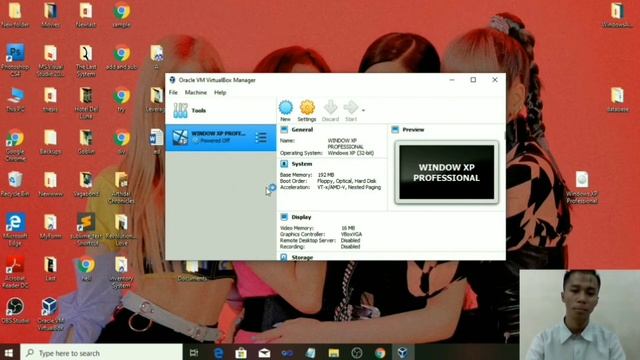This screenshot has width=640, height=360.
Task: Select the Acrobat Reader DC desktop shortcut
Action: click(15, 272)
